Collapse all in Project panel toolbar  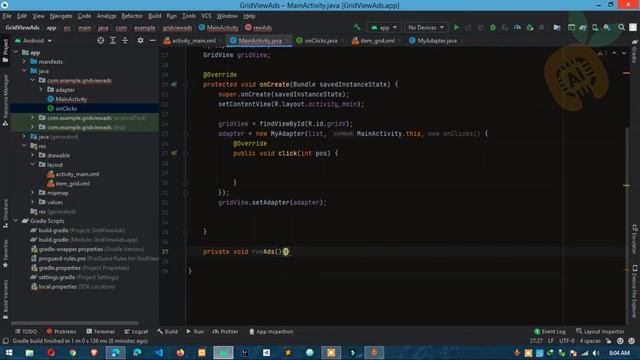coord(125,40)
